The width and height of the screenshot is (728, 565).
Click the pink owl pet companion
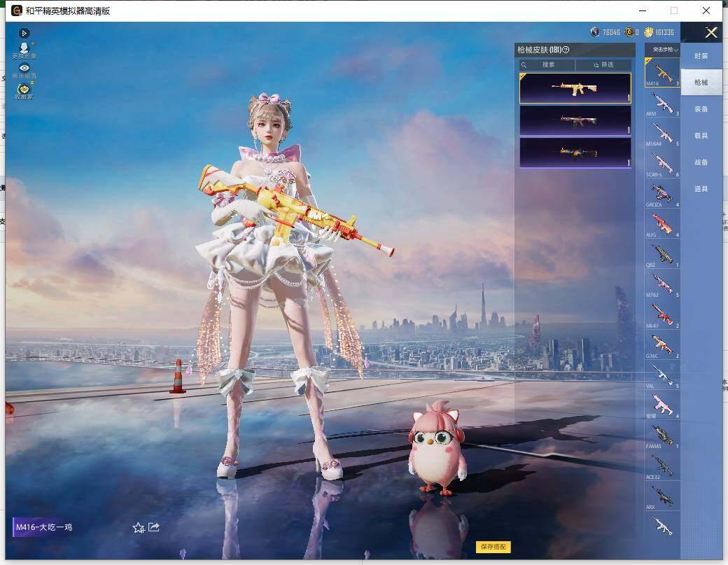point(436,448)
